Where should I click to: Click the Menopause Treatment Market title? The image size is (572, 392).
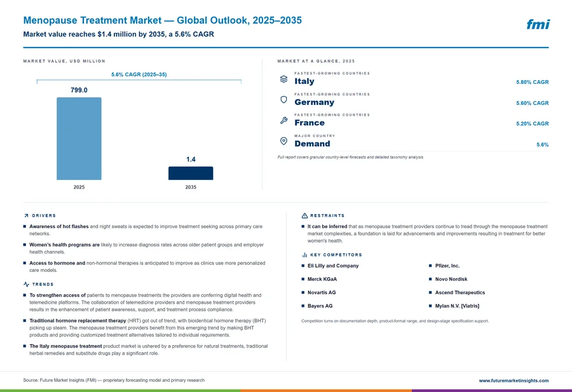coord(162,20)
